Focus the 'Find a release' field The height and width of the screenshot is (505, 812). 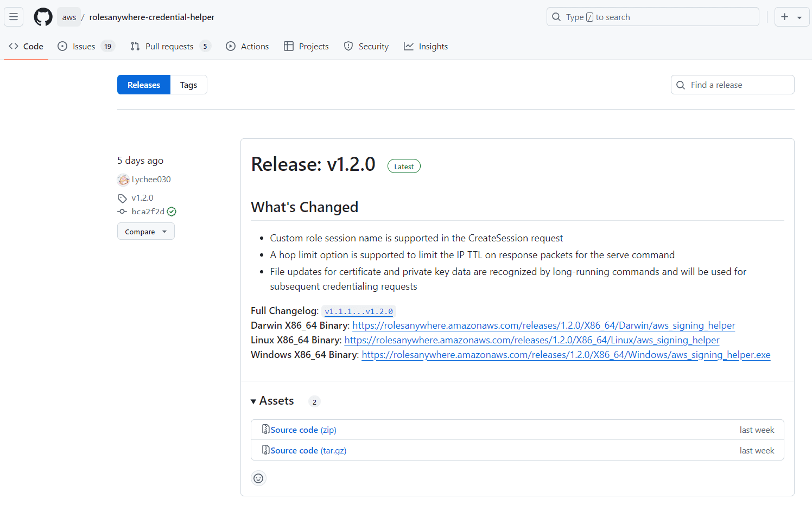click(733, 85)
